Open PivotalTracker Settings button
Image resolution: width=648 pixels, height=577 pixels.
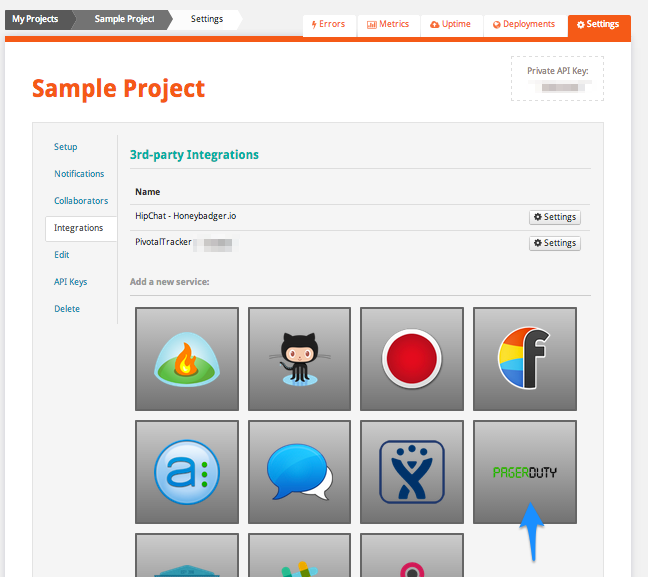pos(554,243)
